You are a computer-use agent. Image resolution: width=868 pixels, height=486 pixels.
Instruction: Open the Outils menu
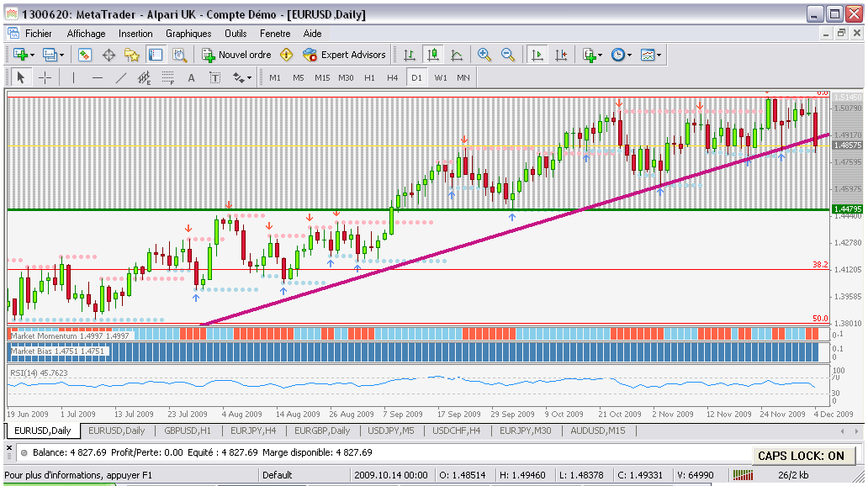pyautogui.click(x=236, y=34)
